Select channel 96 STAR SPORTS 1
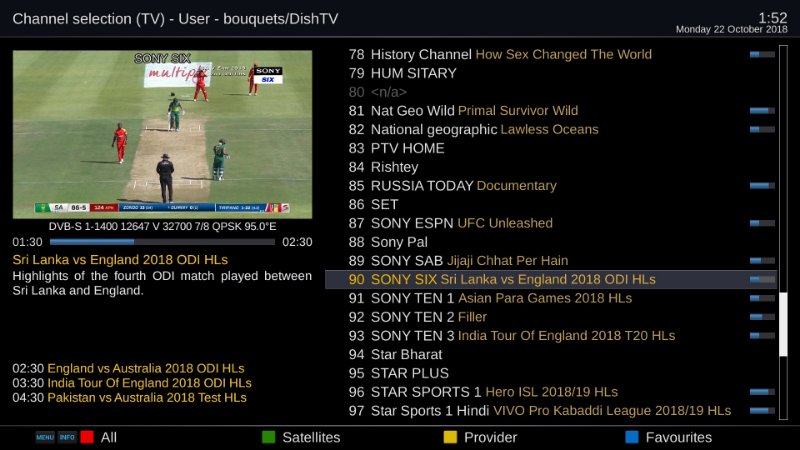The image size is (800, 450). tap(551, 392)
